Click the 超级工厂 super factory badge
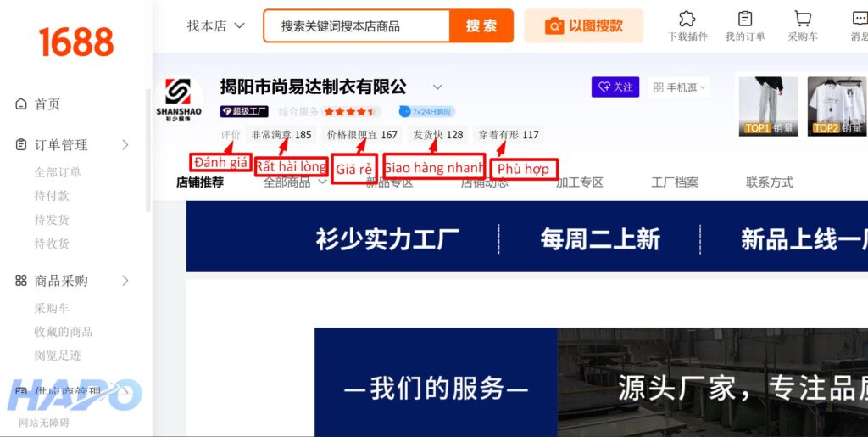Image resolution: width=868 pixels, height=437 pixels. click(x=245, y=111)
